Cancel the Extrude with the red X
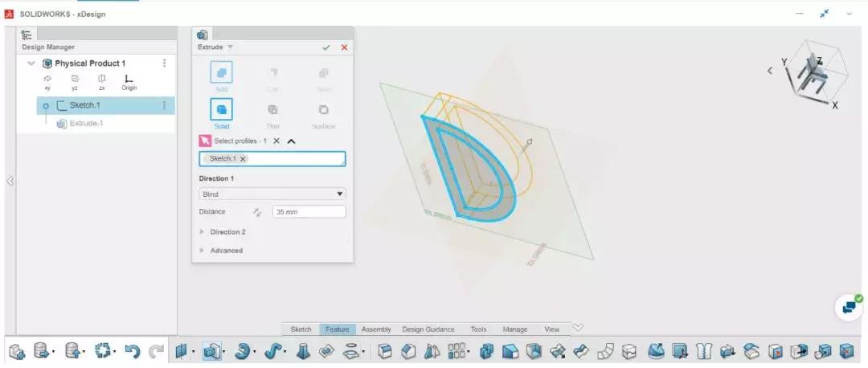 344,47
